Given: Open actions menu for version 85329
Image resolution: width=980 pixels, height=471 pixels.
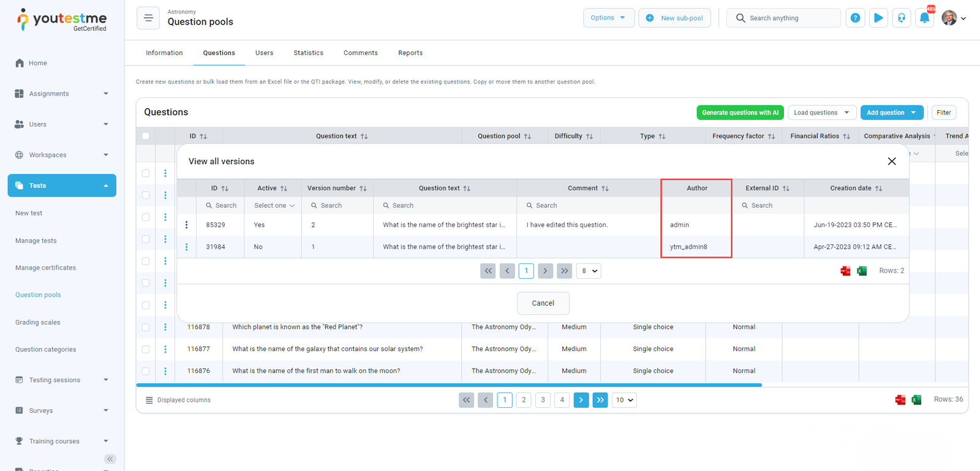Looking at the screenshot, I should 187,225.
